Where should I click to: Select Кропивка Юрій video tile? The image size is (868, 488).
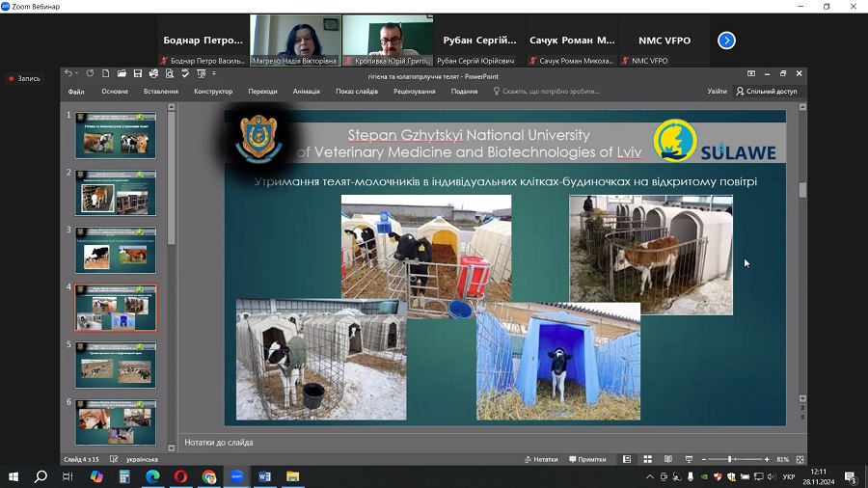pyautogui.click(x=388, y=41)
